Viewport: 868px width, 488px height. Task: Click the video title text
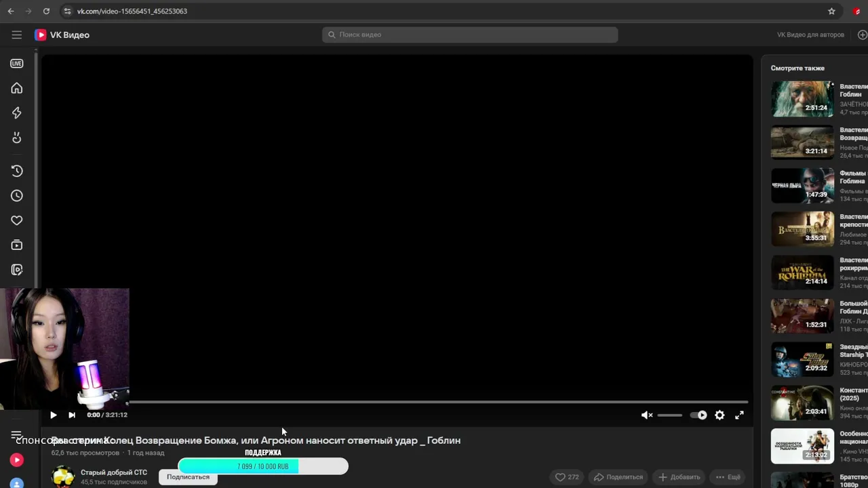[x=256, y=441]
